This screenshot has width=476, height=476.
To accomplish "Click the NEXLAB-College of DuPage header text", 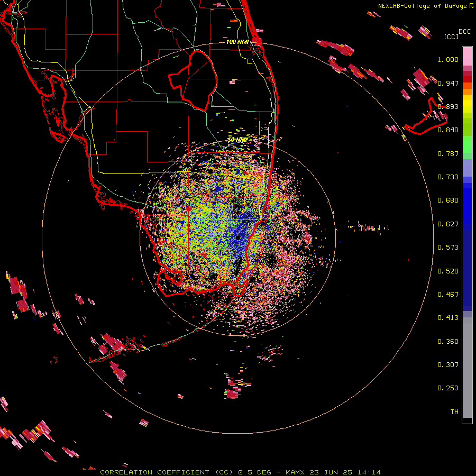I will tap(423, 6).
